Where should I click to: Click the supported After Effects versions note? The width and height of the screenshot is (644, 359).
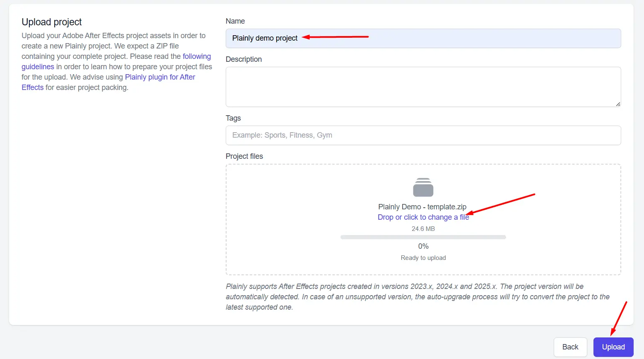tap(418, 297)
